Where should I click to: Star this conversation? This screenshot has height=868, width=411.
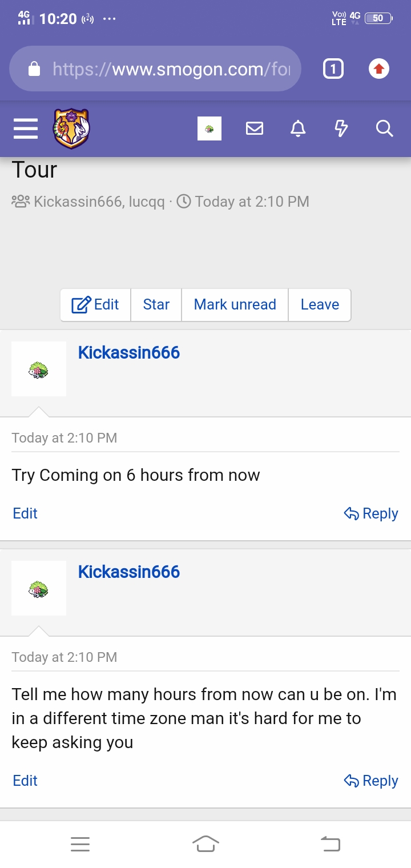coord(156,305)
